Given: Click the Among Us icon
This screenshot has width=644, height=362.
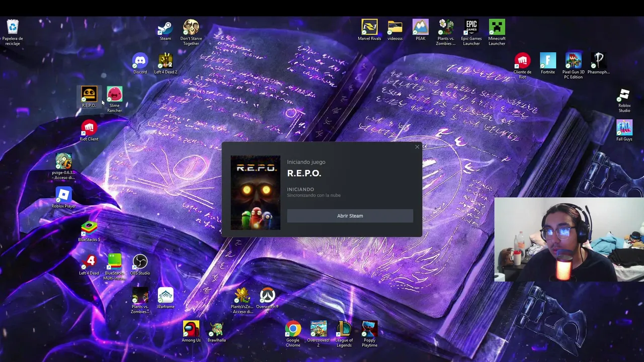Looking at the screenshot, I should pyautogui.click(x=191, y=332).
